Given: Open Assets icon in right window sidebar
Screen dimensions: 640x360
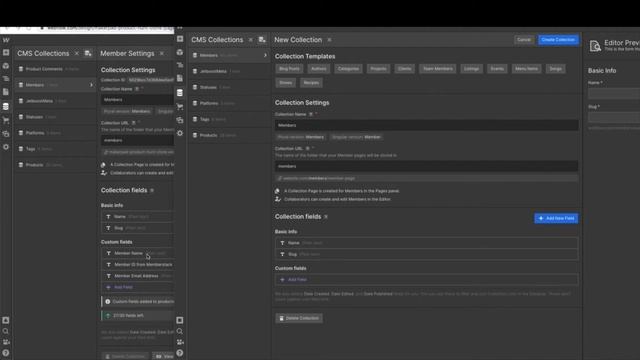Looking at the screenshot, I should click(x=180, y=120).
